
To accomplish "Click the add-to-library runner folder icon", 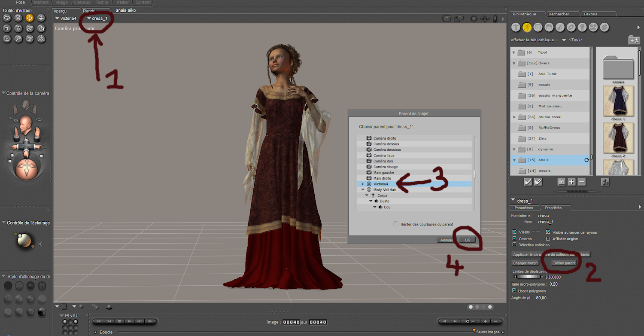I will [x=634, y=40].
